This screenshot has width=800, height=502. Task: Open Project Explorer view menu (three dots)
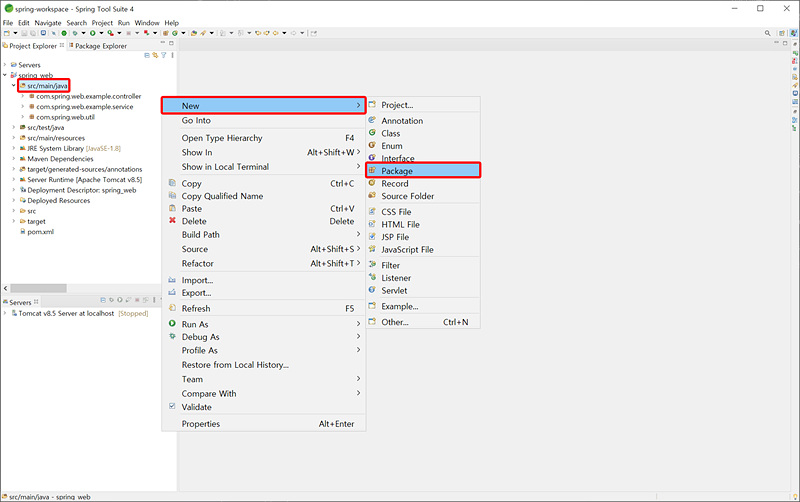172,55
